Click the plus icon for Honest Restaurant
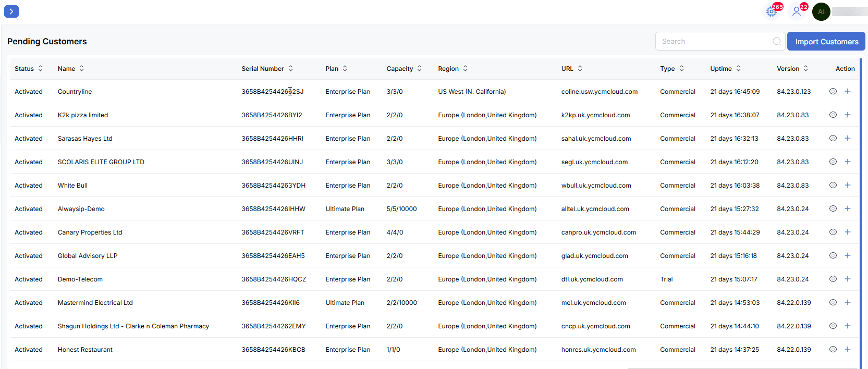Viewport: 868px width, 369px height. coord(848,349)
